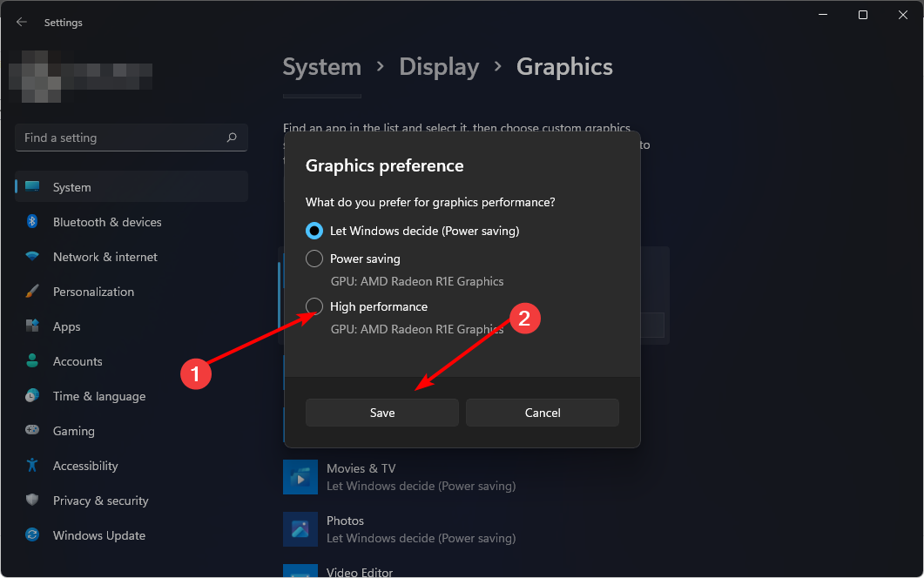The height and width of the screenshot is (578, 924).
Task: Click the Movies & TV app icon
Action: (300, 477)
